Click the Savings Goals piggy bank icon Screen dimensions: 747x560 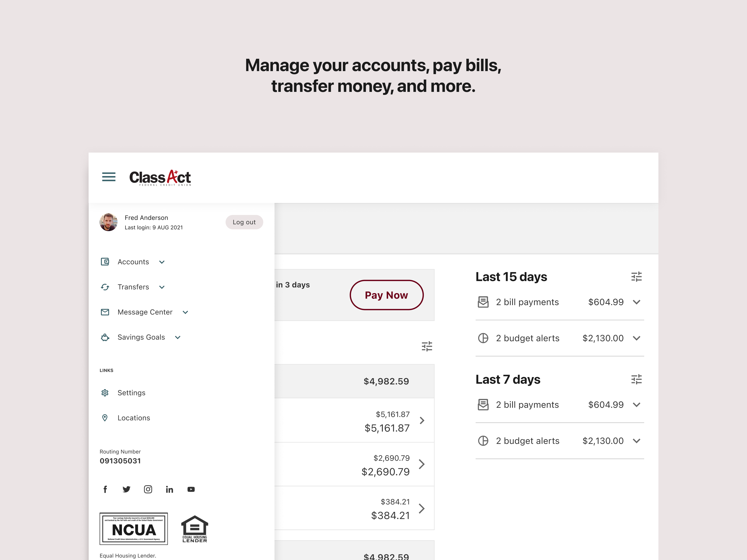(x=105, y=337)
